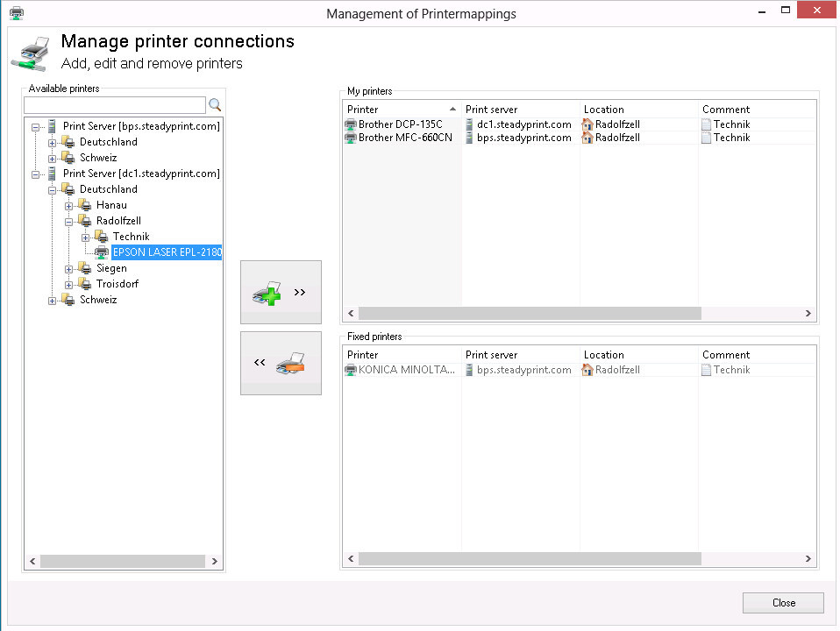Focus the available printers search field
This screenshot has width=840, height=631.
coord(115,104)
